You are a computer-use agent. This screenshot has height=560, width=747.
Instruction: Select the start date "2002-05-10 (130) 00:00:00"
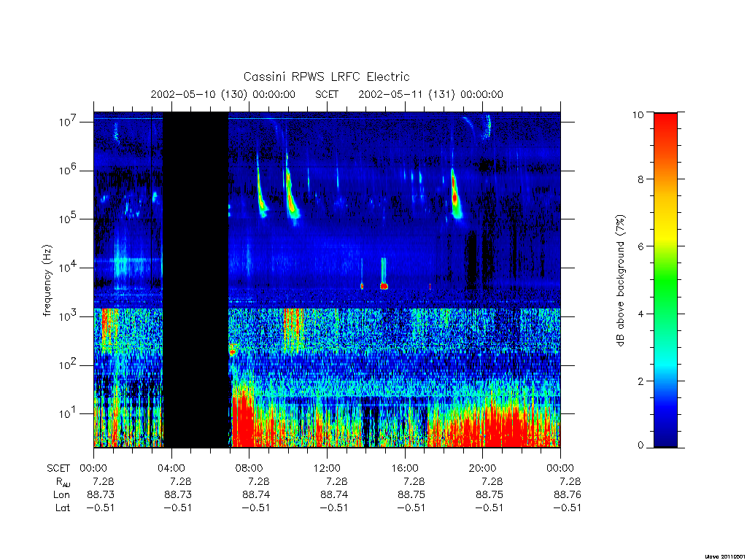click(x=223, y=94)
